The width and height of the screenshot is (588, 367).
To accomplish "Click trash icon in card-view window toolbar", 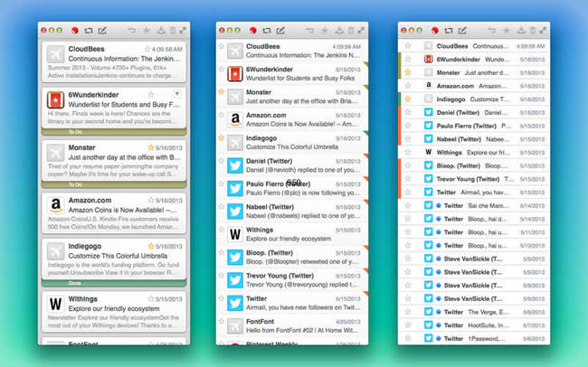I will coord(173,31).
